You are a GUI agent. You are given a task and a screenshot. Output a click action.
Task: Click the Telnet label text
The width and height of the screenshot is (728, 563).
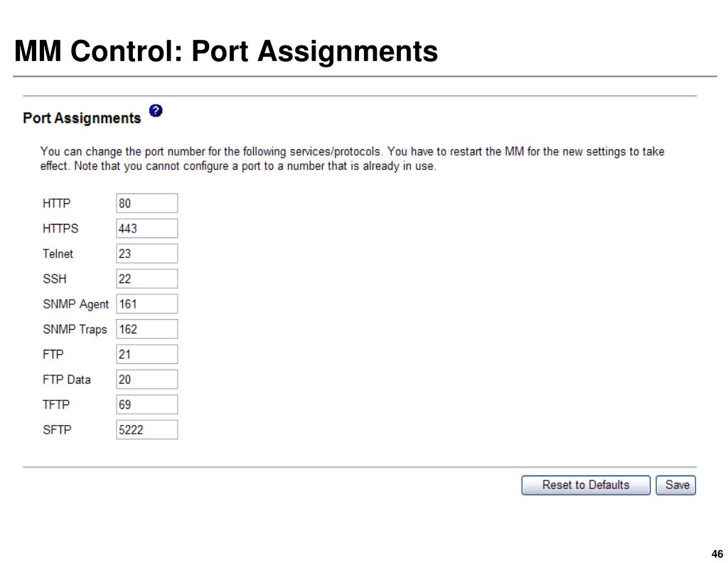[x=58, y=253]
